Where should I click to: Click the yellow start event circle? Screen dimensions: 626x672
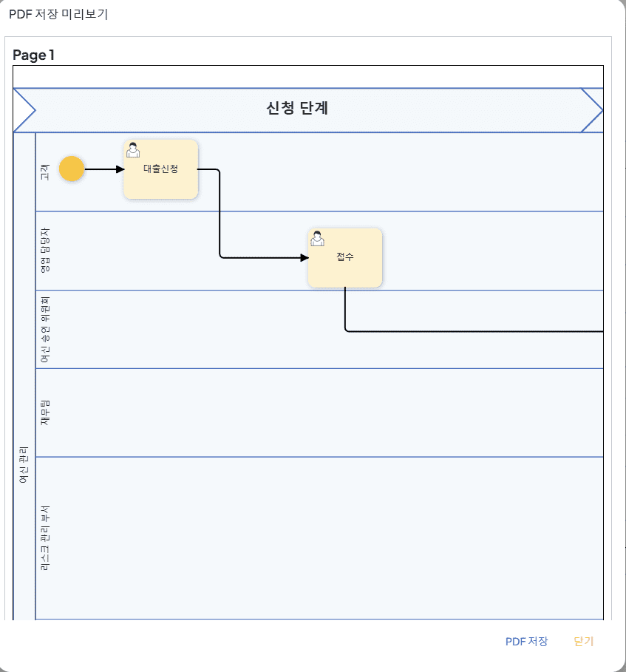coord(72,169)
